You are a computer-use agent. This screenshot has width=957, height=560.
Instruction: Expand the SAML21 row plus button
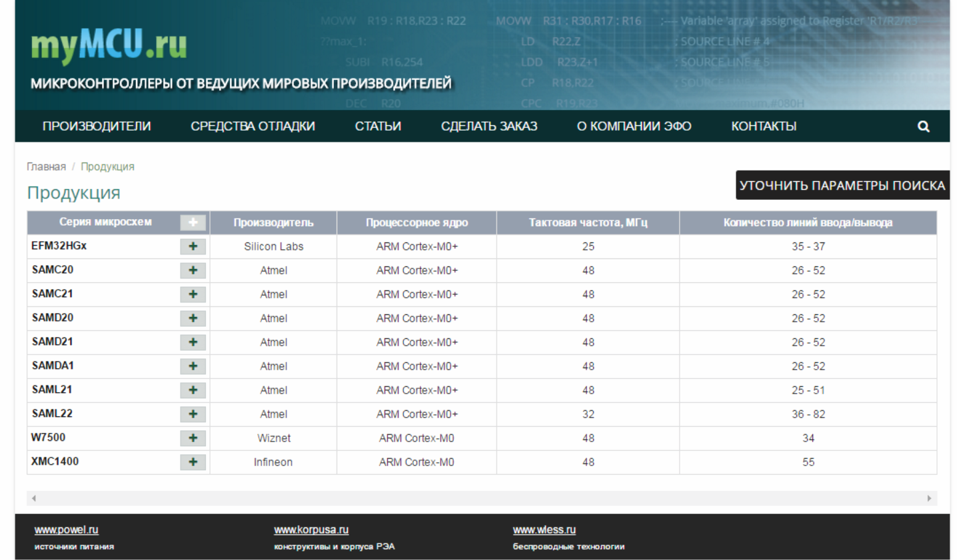click(x=193, y=390)
